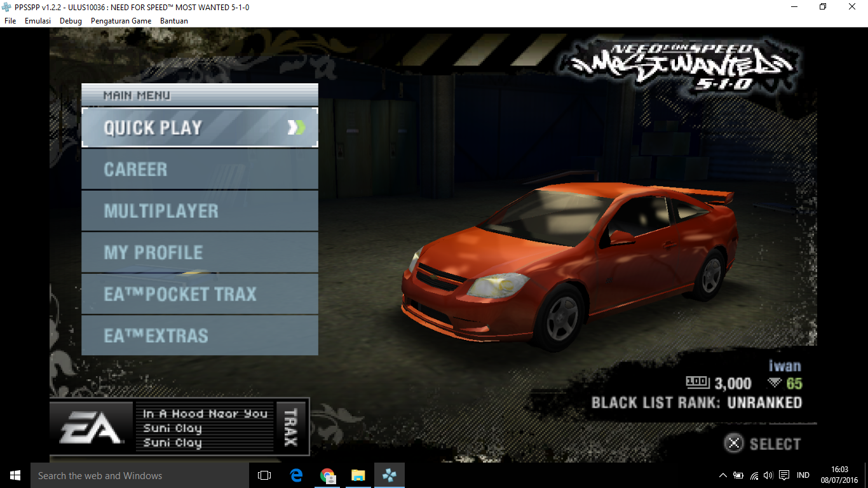Open the Pengaturan Game menu

point(121,21)
